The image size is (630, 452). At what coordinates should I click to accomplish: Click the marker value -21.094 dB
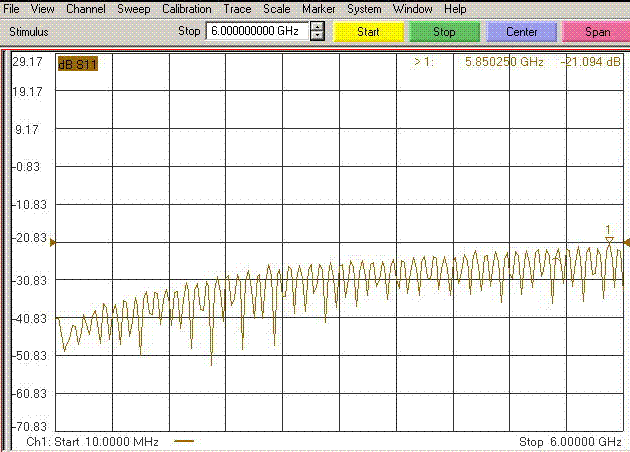coord(590,62)
